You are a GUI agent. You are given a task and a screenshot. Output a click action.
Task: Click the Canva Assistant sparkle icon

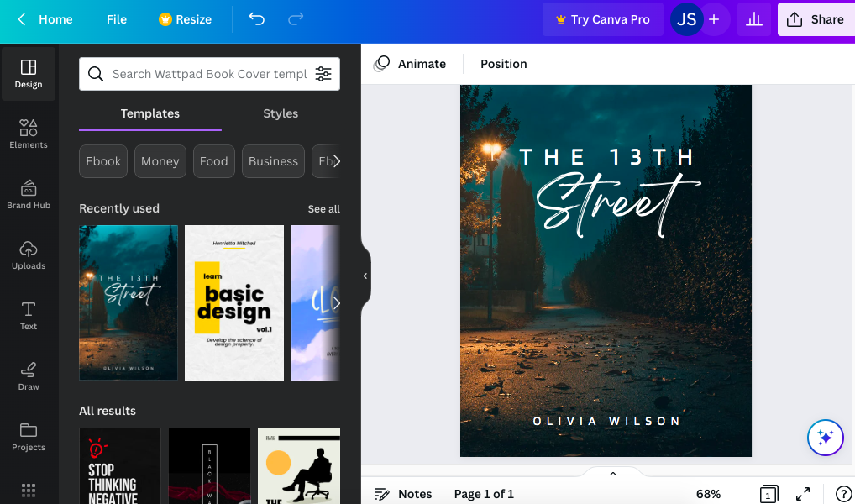pos(825,438)
